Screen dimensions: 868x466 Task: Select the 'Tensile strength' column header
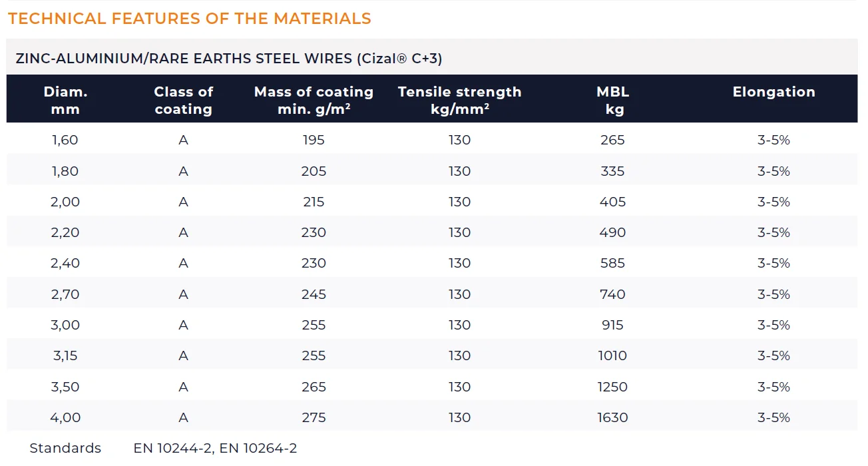coord(459,100)
